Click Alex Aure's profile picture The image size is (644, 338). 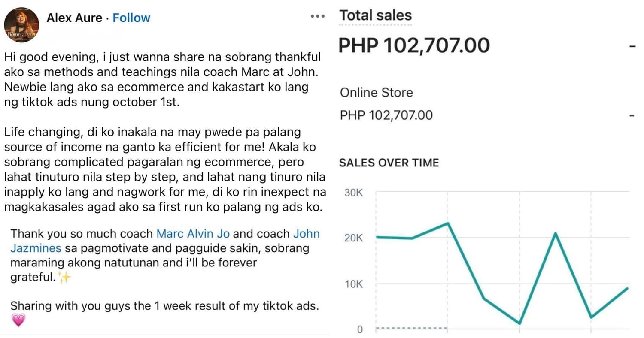click(x=21, y=25)
